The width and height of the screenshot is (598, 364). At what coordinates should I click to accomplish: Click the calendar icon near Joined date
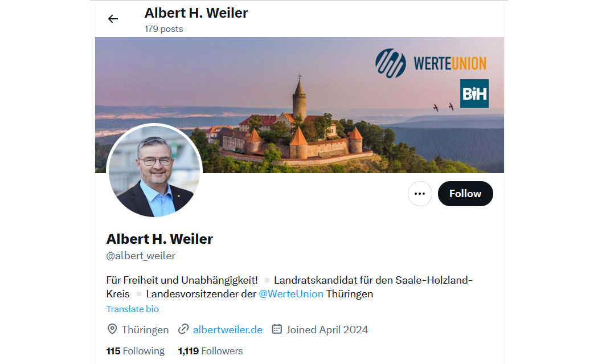pyautogui.click(x=277, y=329)
